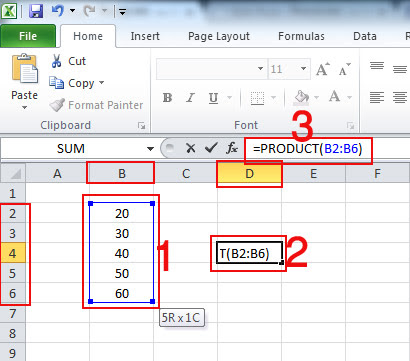Apply cell Borders button

point(257,98)
